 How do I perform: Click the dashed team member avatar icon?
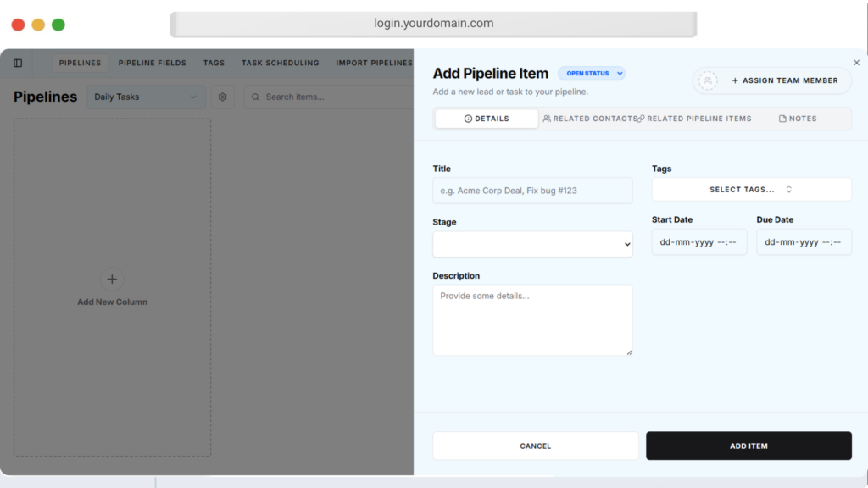pyautogui.click(x=708, y=80)
